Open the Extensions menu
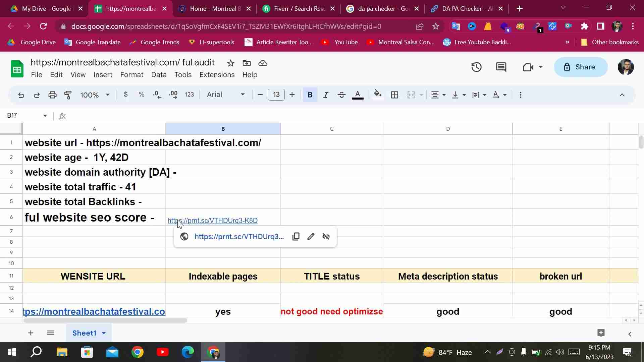The image size is (644, 362). pos(217,75)
